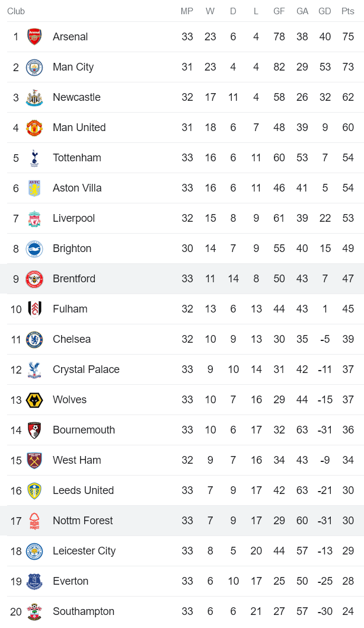Click the Southampton club badge
The width and height of the screenshot is (364, 628).
[34, 611]
